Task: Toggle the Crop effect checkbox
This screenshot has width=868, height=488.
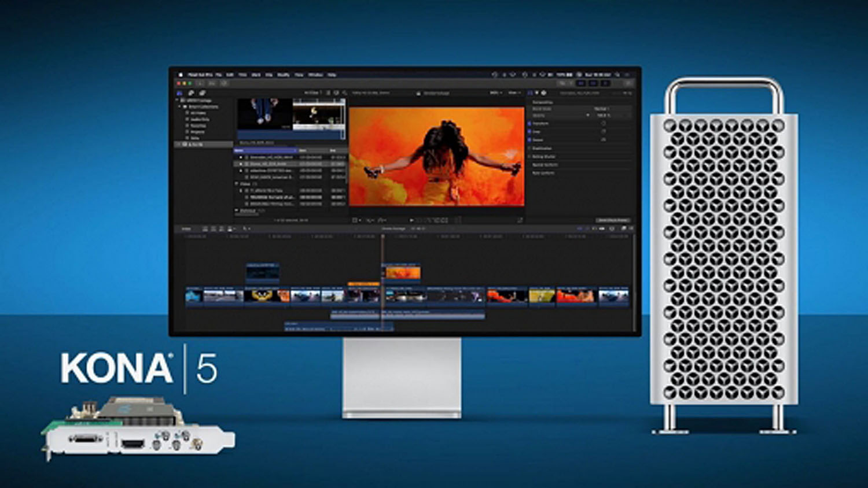Action: point(529,131)
